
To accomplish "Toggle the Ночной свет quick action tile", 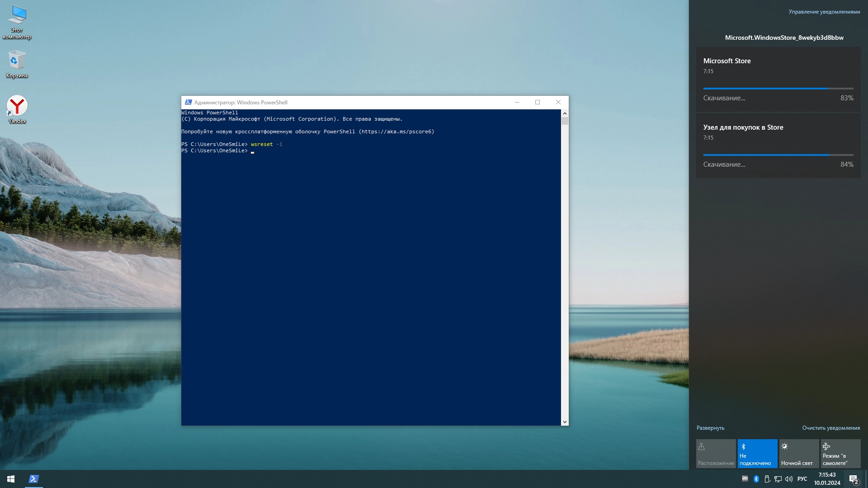I will tap(799, 453).
